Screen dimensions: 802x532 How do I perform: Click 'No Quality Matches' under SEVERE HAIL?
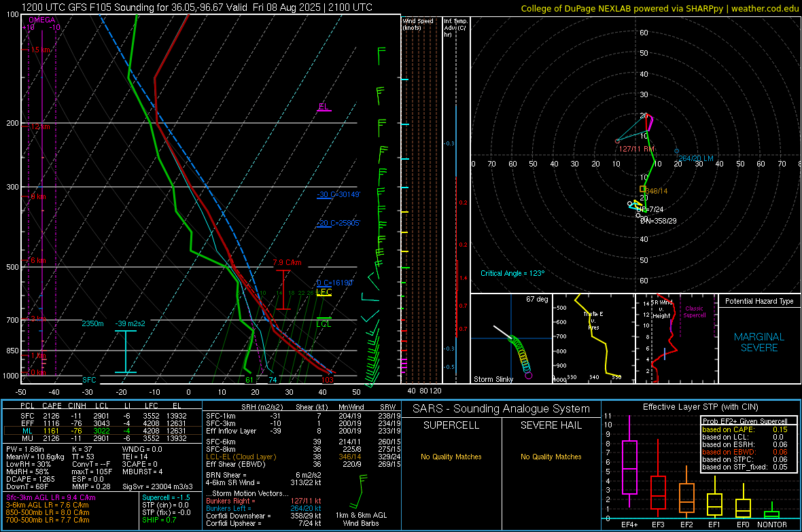551,457
